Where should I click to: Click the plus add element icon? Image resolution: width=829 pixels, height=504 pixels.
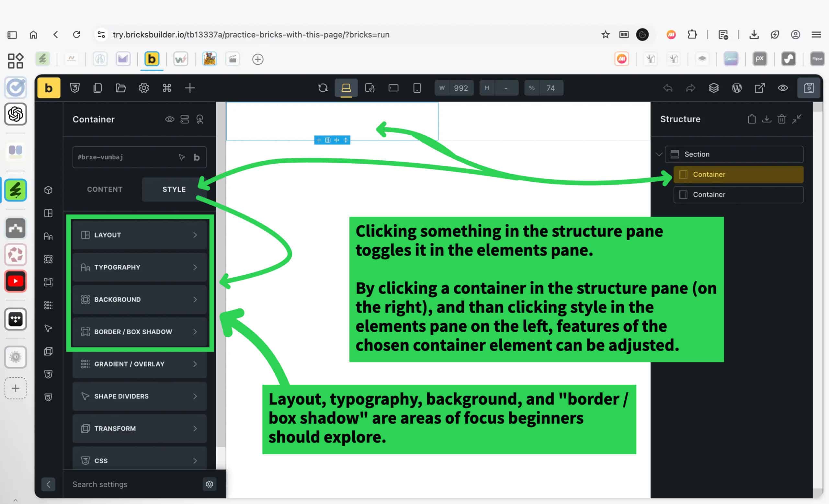(190, 88)
